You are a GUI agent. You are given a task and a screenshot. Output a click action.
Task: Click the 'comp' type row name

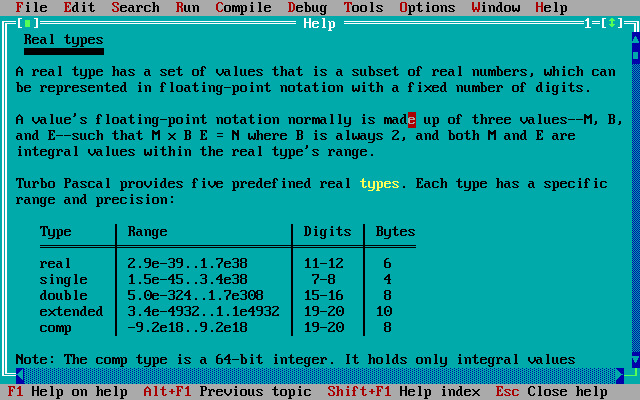[x=56, y=328]
